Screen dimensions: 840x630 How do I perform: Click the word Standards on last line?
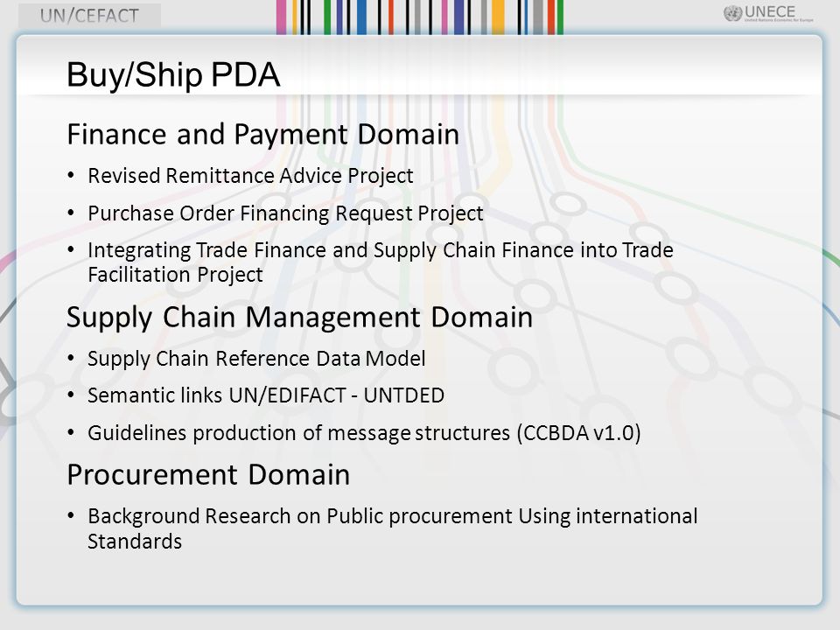pos(135,542)
